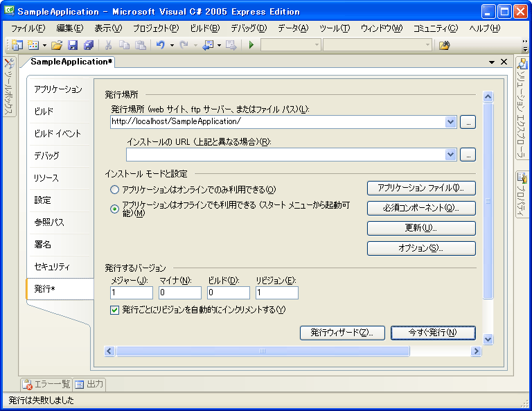Switch to the 設定 tab
This screenshot has height=411, width=532.
[x=58, y=200]
